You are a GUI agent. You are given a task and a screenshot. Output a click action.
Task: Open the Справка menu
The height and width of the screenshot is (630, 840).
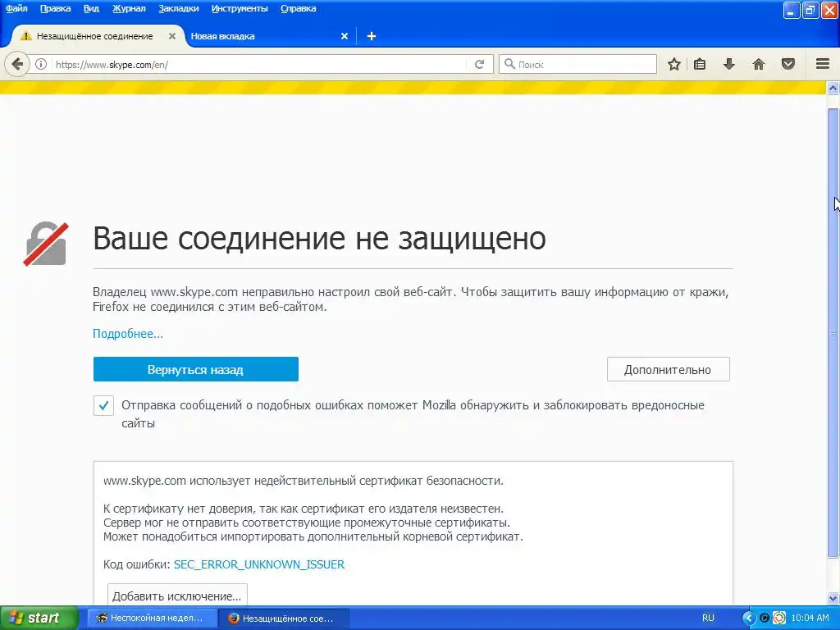(299, 8)
